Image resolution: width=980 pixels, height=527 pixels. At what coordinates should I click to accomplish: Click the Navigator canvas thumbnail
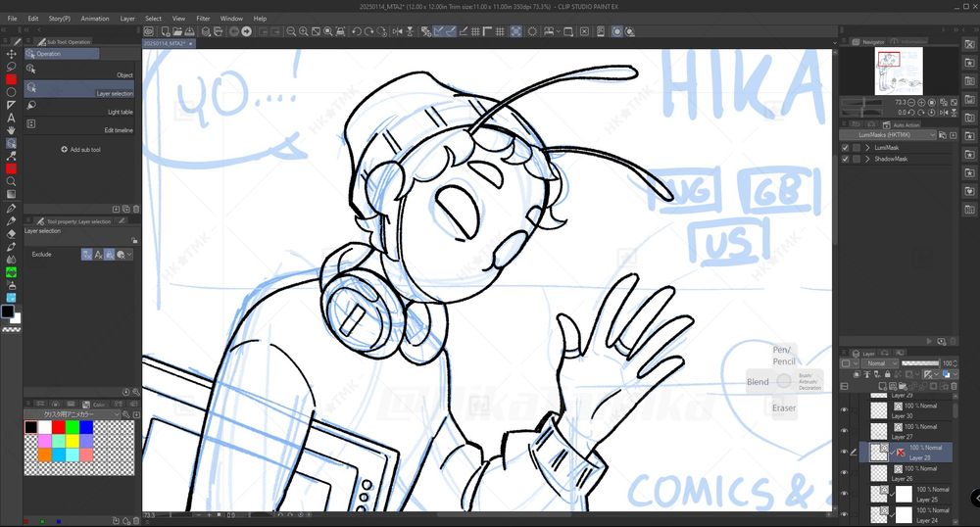(899, 71)
